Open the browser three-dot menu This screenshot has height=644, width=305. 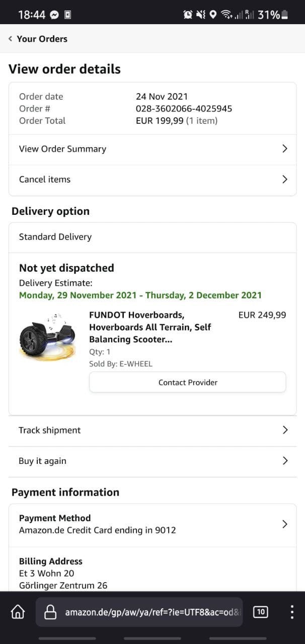click(292, 612)
